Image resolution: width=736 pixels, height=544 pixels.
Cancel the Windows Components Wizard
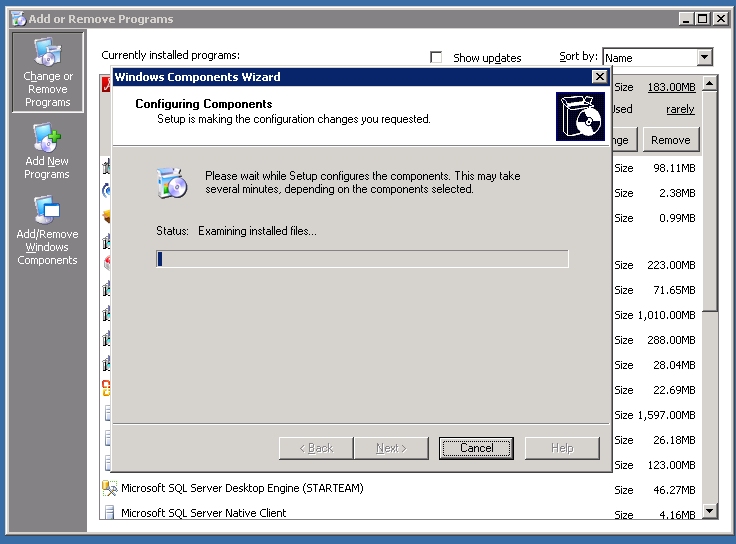476,448
